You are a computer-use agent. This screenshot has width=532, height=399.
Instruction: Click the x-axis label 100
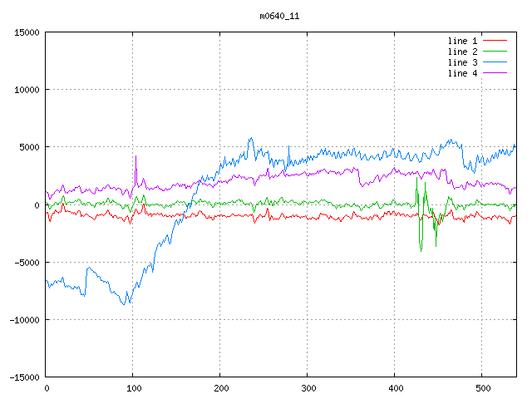(133, 388)
